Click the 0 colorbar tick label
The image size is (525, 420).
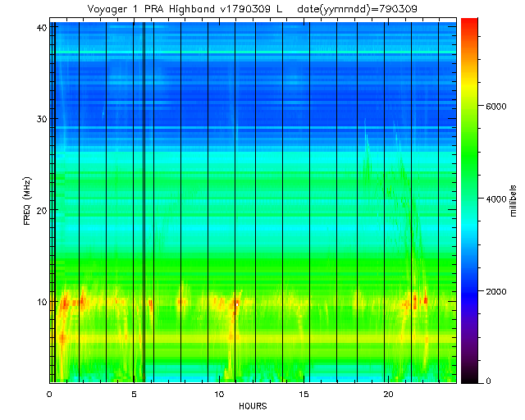click(x=487, y=381)
